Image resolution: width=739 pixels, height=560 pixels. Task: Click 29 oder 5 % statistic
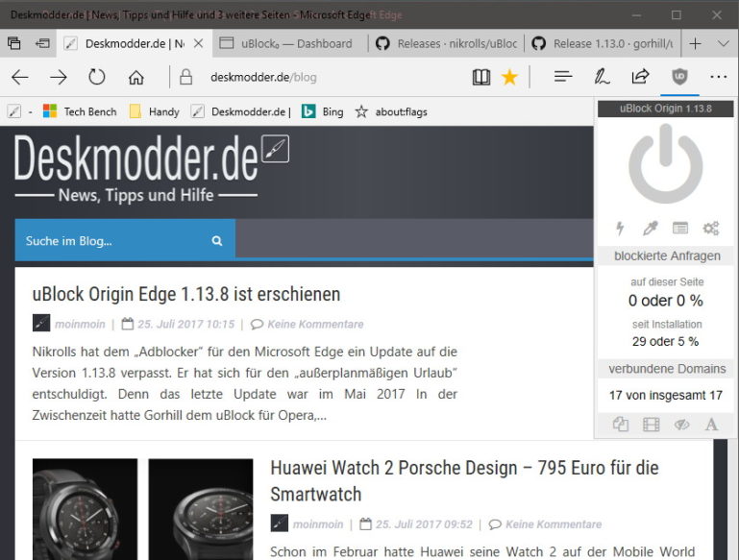coord(665,341)
